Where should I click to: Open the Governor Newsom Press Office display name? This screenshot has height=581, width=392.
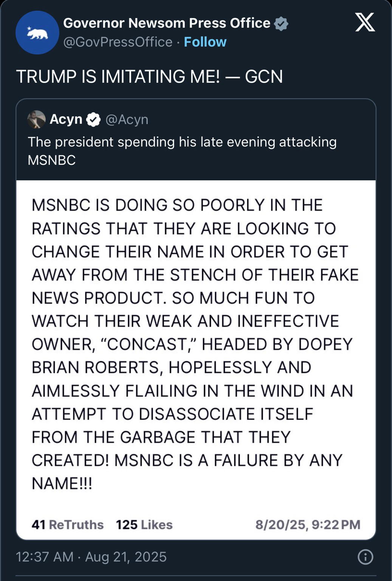[x=167, y=23]
